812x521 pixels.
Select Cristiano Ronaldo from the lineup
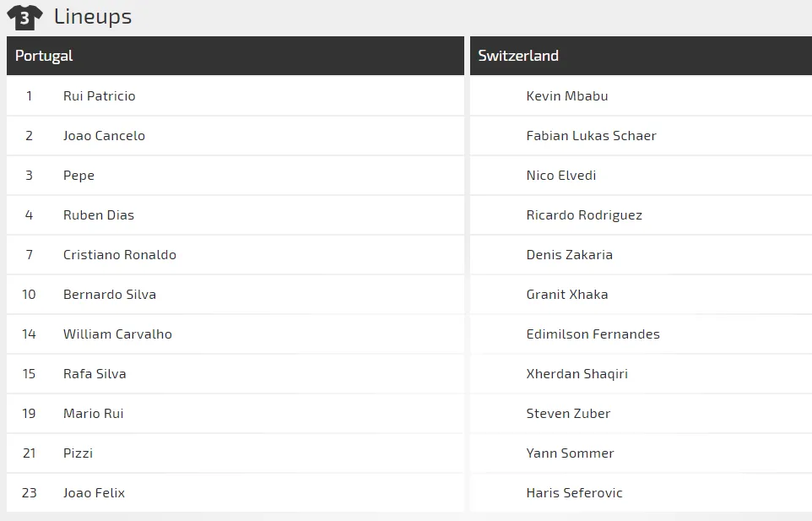(x=119, y=255)
